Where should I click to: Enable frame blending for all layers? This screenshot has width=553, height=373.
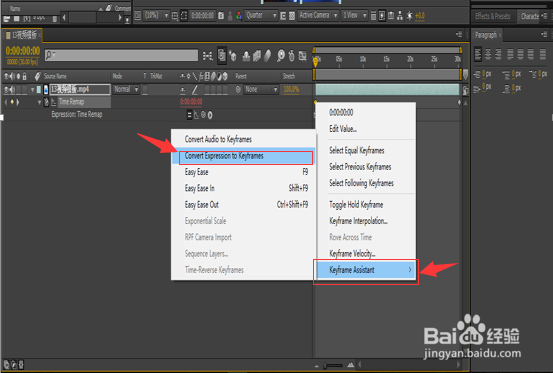[257, 56]
